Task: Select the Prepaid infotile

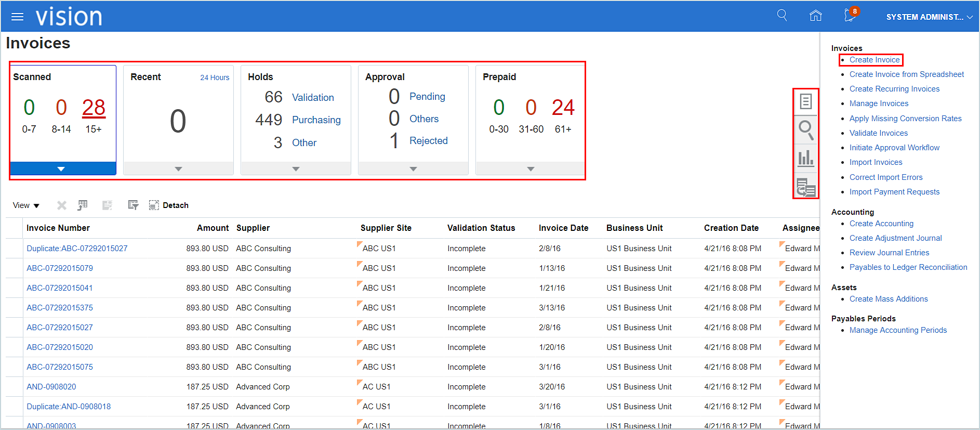Action: click(x=530, y=114)
